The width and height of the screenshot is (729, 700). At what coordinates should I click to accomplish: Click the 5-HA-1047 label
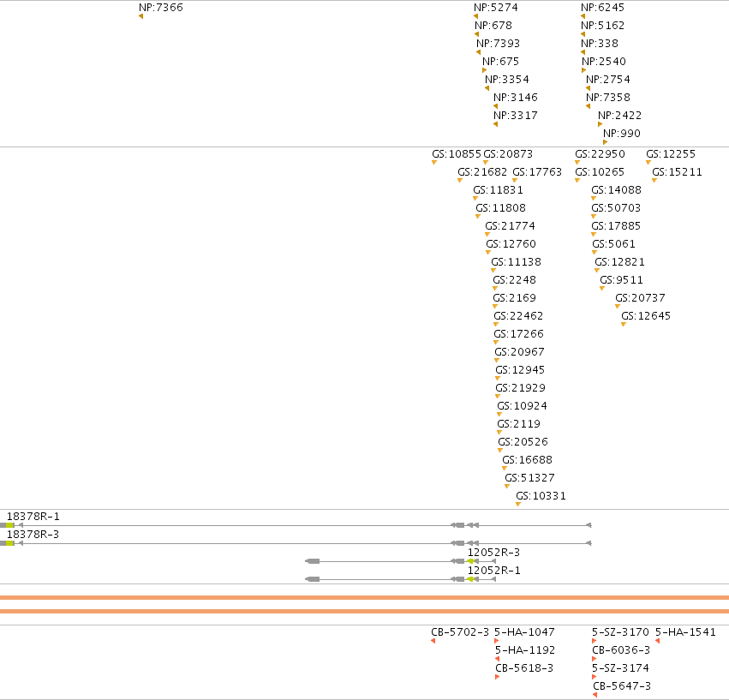click(x=524, y=632)
